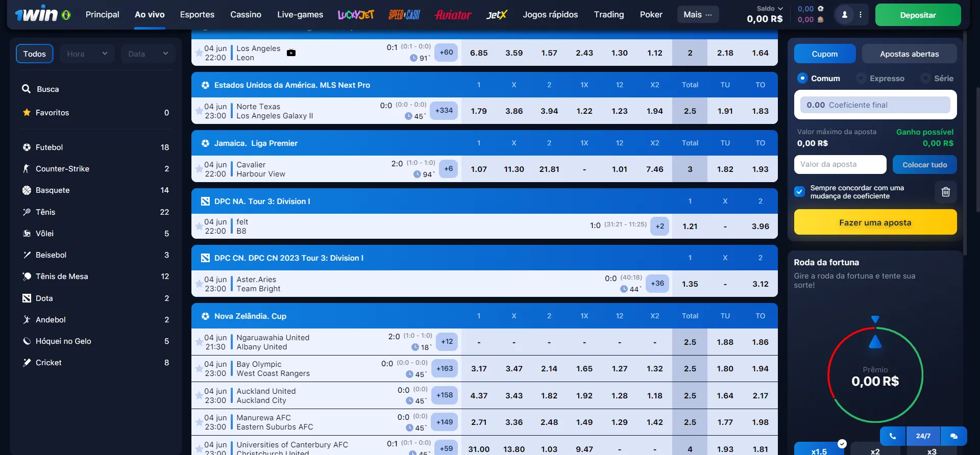Open the JetX game logo
Image resolution: width=980 pixels, height=455 pixels.
point(497,15)
